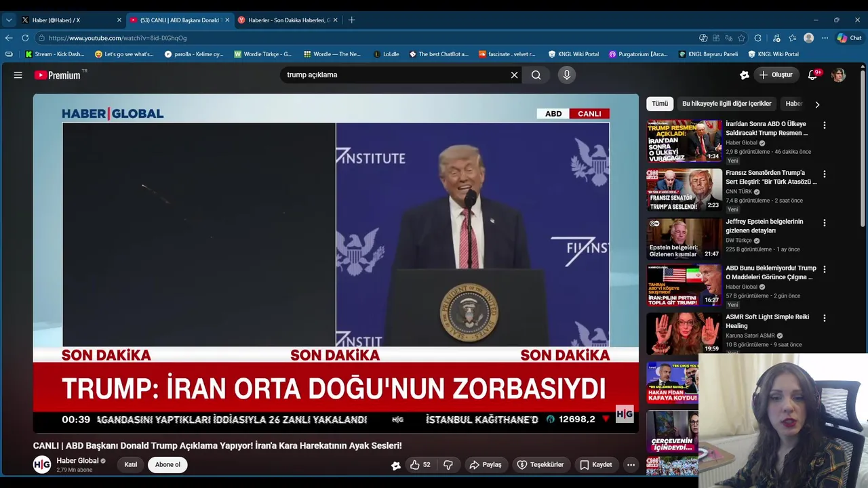The image size is (868, 488).
Task: Open 'LoLdle' bookmark
Action: tap(387, 54)
